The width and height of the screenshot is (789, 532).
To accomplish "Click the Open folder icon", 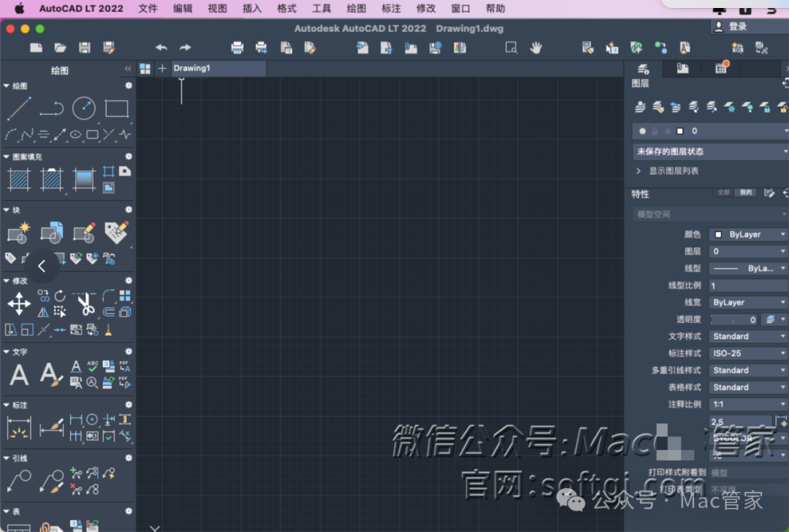I will point(61,47).
